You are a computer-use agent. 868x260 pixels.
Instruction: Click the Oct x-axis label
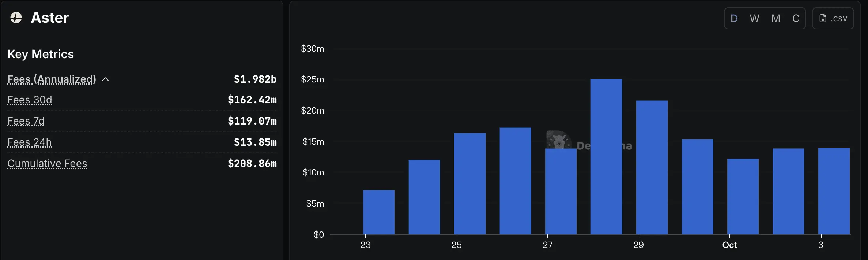click(x=729, y=245)
